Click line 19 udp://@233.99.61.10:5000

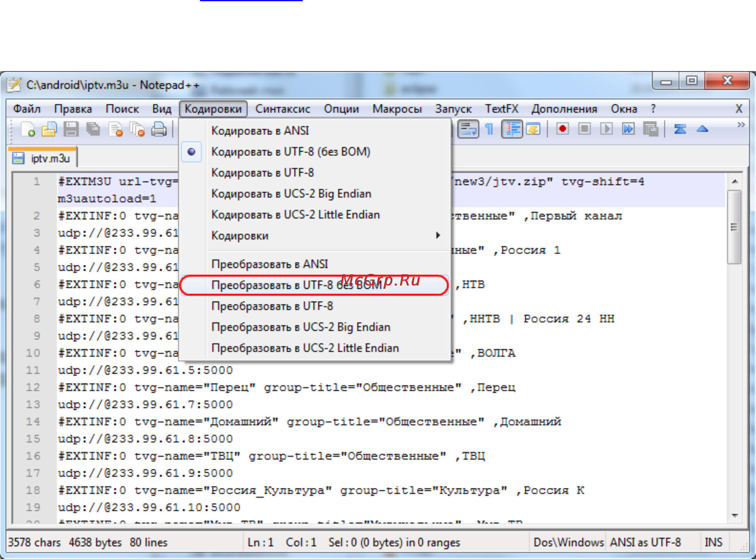tap(149, 508)
